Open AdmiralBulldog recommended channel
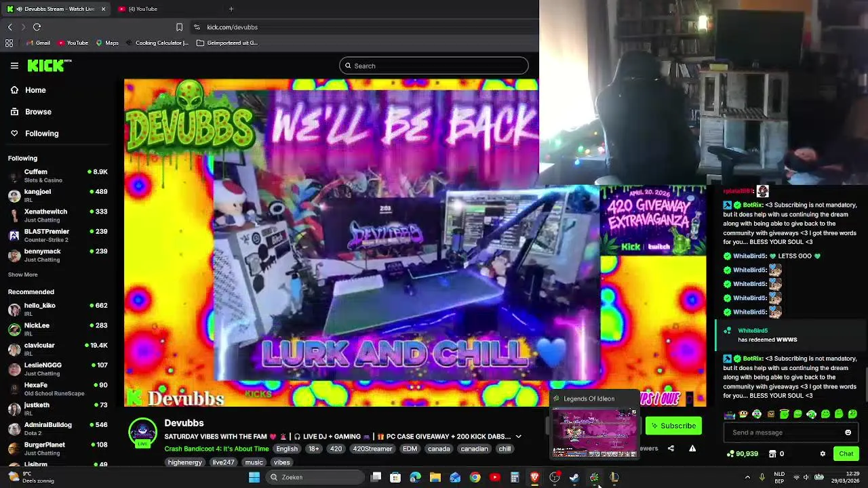 coord(58,428)
